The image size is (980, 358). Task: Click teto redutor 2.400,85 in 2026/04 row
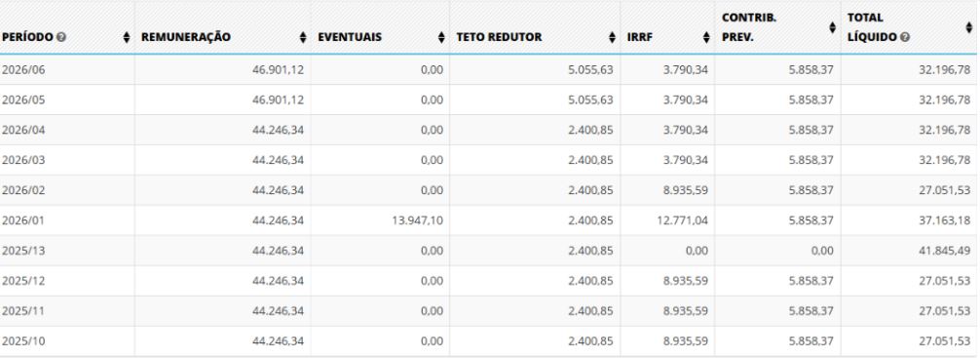click(590, 130)
